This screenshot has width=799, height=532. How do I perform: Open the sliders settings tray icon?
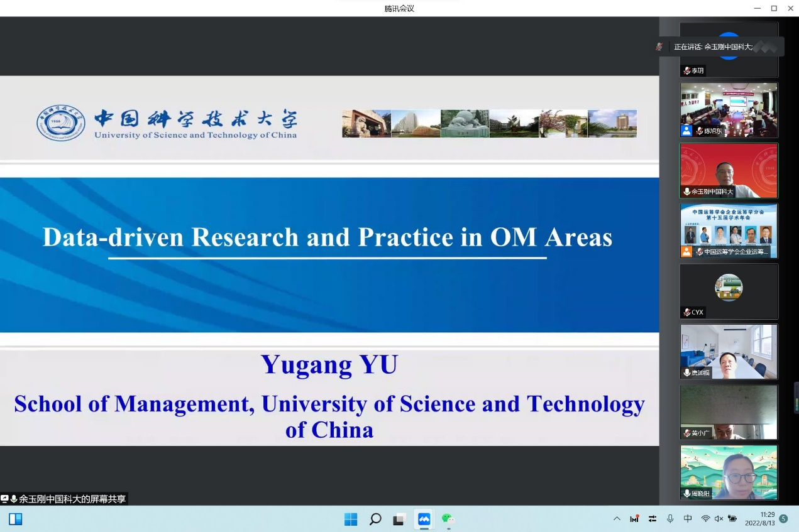(x=653, y=519)
